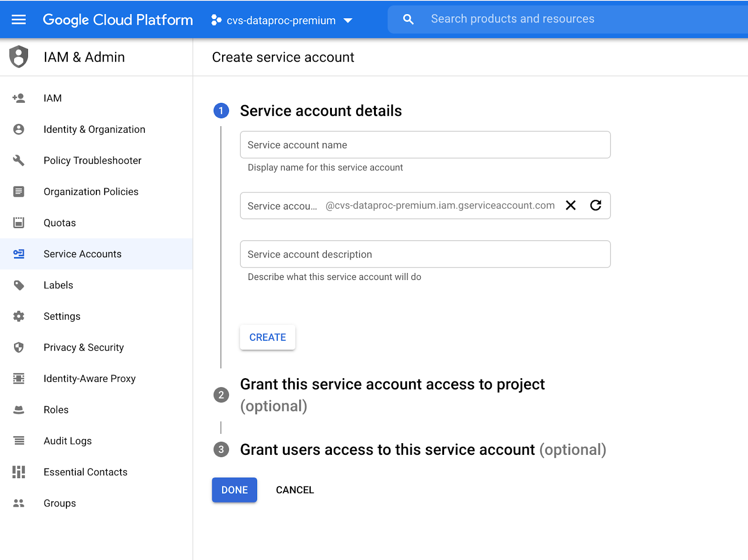This screenshot has width=748, height=560.
Task: Click the DONE button
Action: [235, 490]
